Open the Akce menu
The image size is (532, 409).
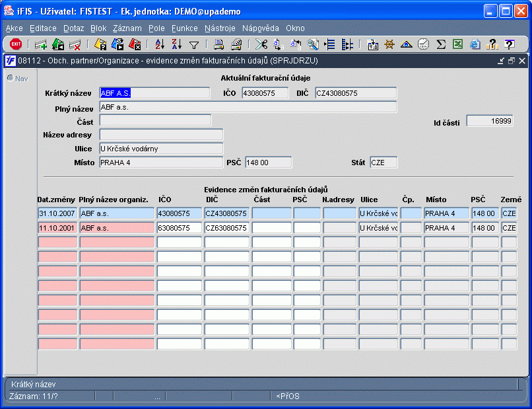pos(14,28)
